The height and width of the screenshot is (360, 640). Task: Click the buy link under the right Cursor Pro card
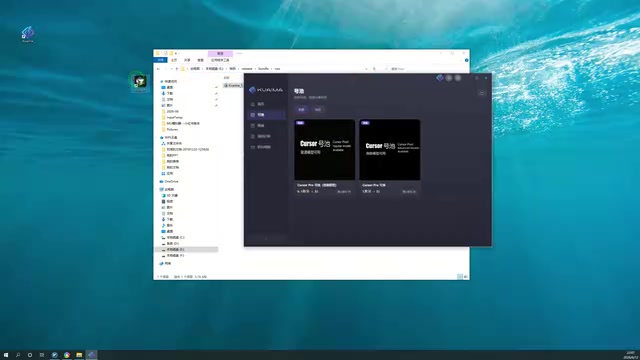tap(409, 191)
